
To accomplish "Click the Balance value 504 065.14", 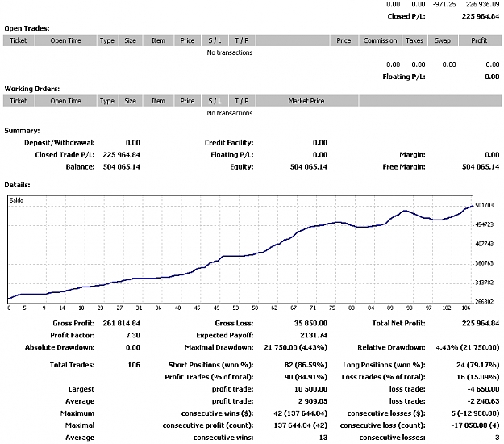I will (x=122, y=167).
